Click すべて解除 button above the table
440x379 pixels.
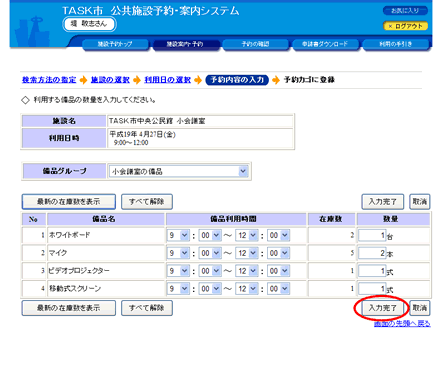pos(147,202)
